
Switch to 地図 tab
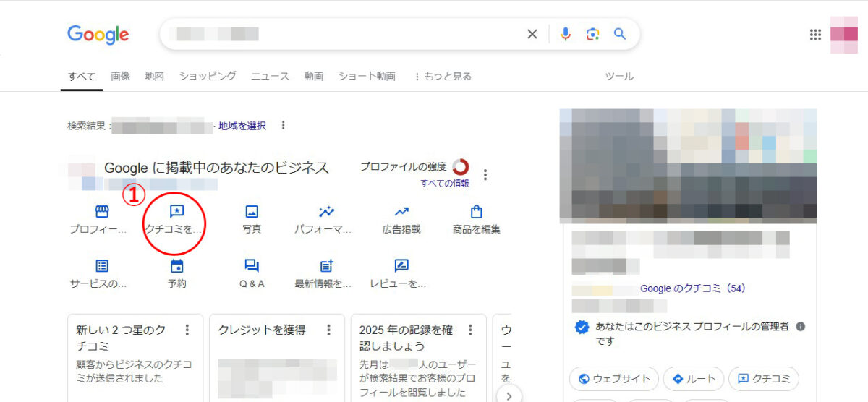(155, 76)
